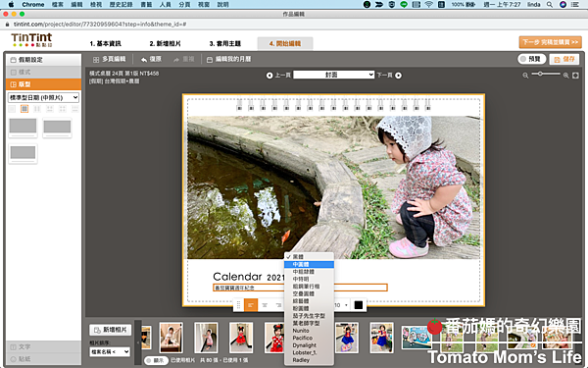Click the zoom out magnifier icon
Viewport: 588px width, 368px height.
pyautogui.click(x=525, y=76)
